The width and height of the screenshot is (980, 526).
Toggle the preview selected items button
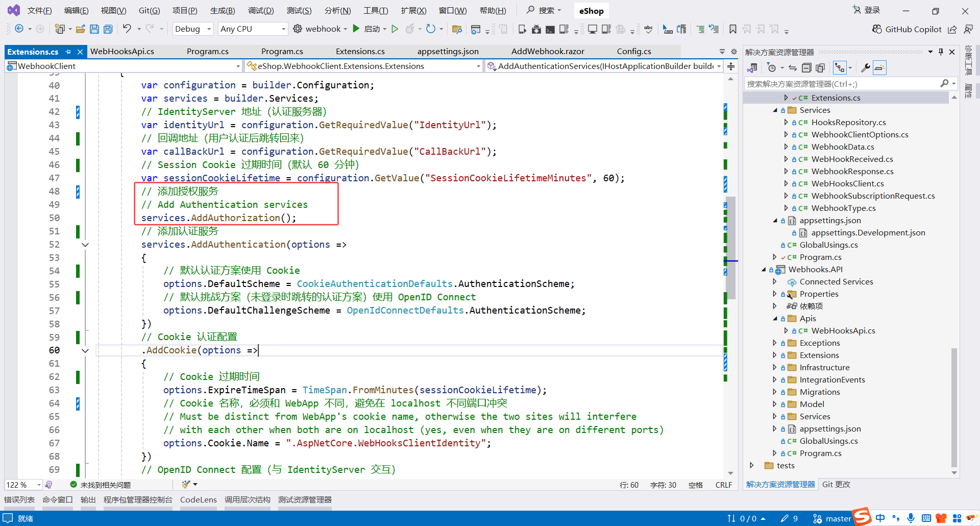coord(879,68)
